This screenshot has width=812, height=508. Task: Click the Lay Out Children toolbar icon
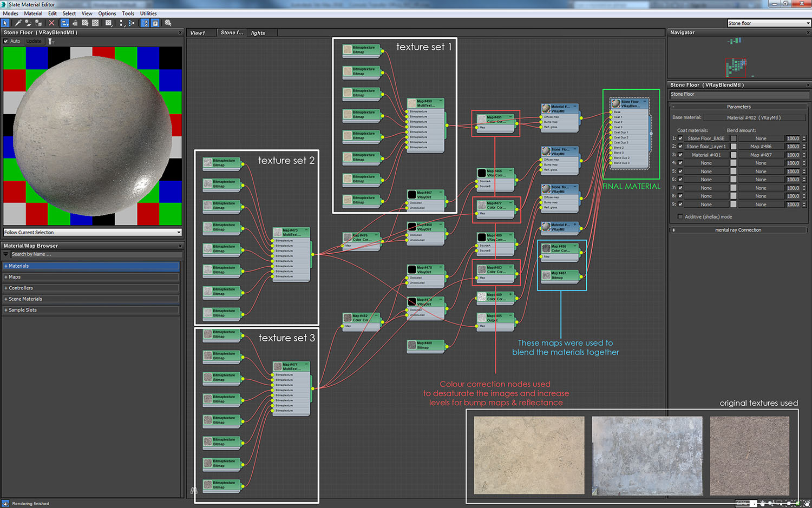[132, 23]
